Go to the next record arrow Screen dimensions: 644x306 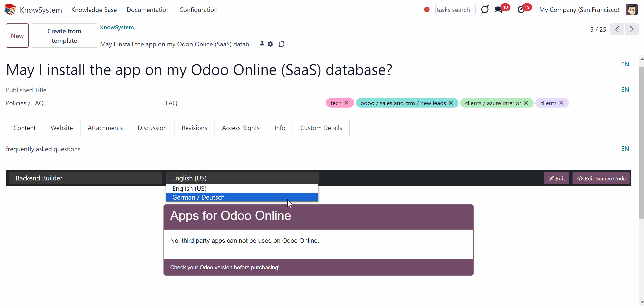point(632,29)
